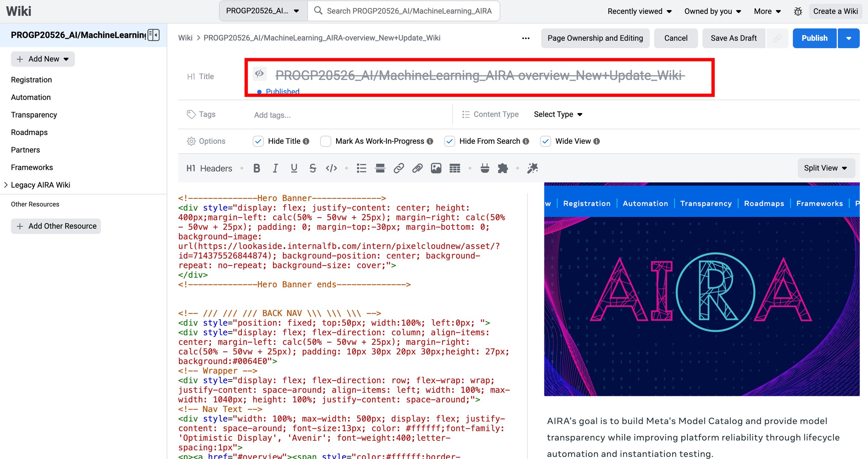This screenshot has height=459, width=868.
Task: Open the Split View dropdown
Action: (826, 168)
